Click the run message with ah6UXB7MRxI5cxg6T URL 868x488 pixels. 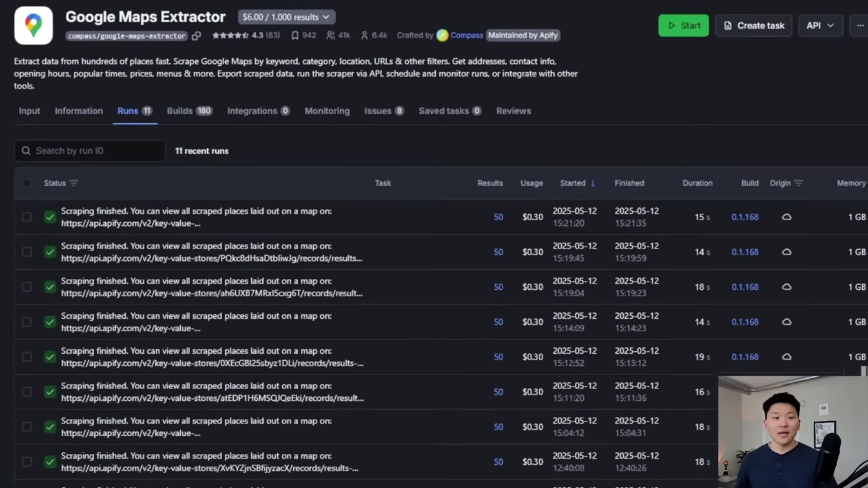(212, 287)
